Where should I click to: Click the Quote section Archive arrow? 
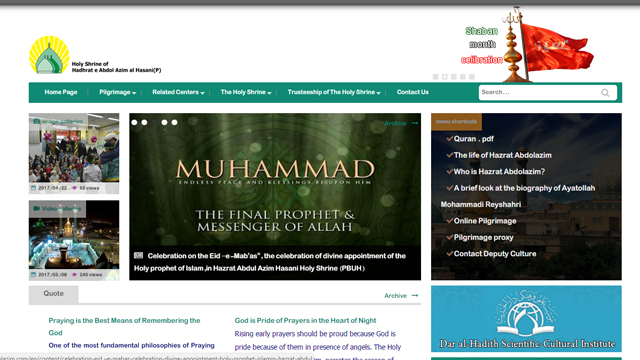[415, 295]
